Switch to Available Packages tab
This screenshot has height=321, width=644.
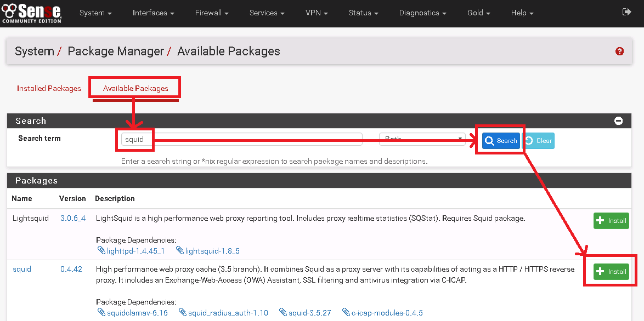tap(135, 88)
